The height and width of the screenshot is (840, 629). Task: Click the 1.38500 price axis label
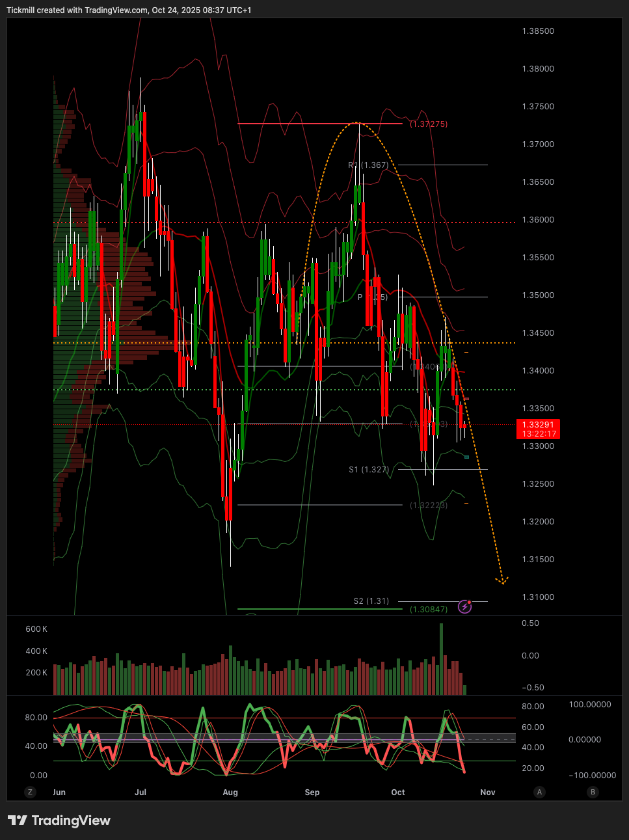pos(538,31)
